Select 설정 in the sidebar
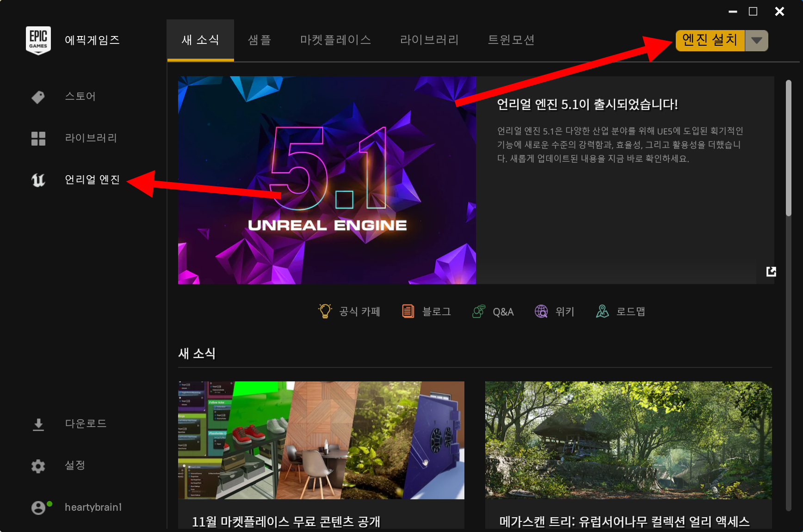 point(75,465)
